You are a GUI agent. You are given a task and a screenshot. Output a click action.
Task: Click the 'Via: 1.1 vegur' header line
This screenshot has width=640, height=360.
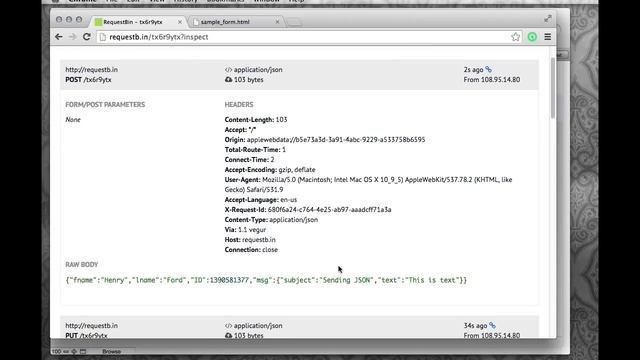tap(245, 229)
